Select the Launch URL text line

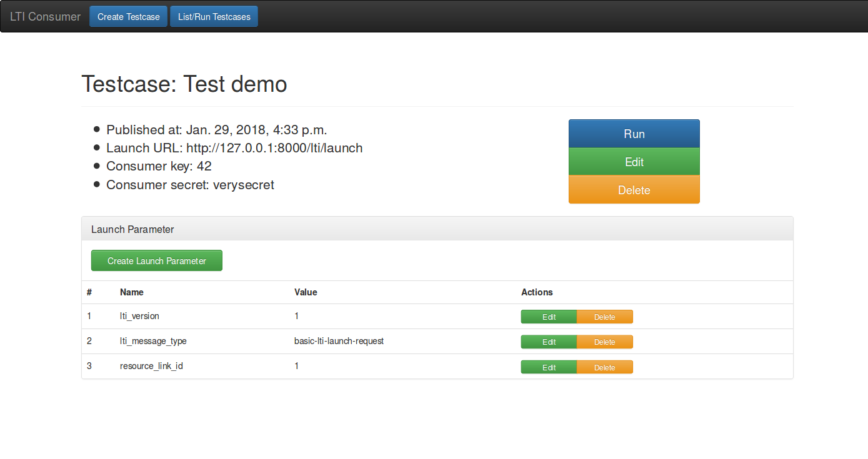(x=234, y=148)
